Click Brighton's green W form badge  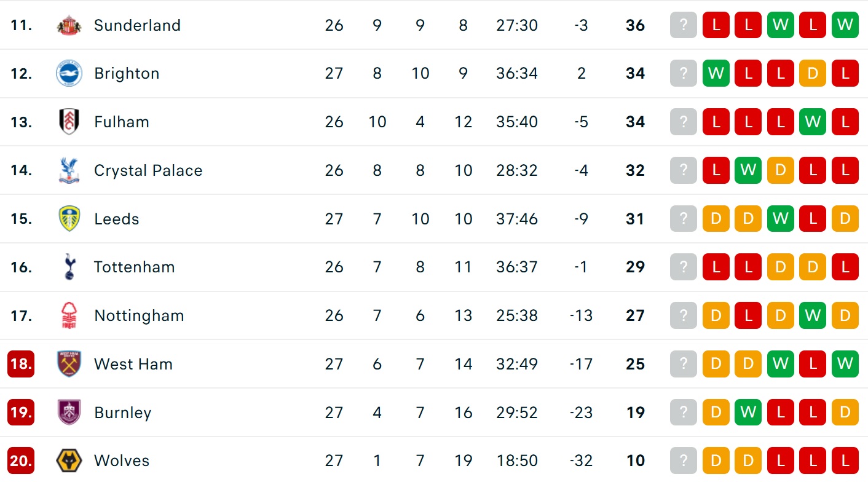click(716, 74)
